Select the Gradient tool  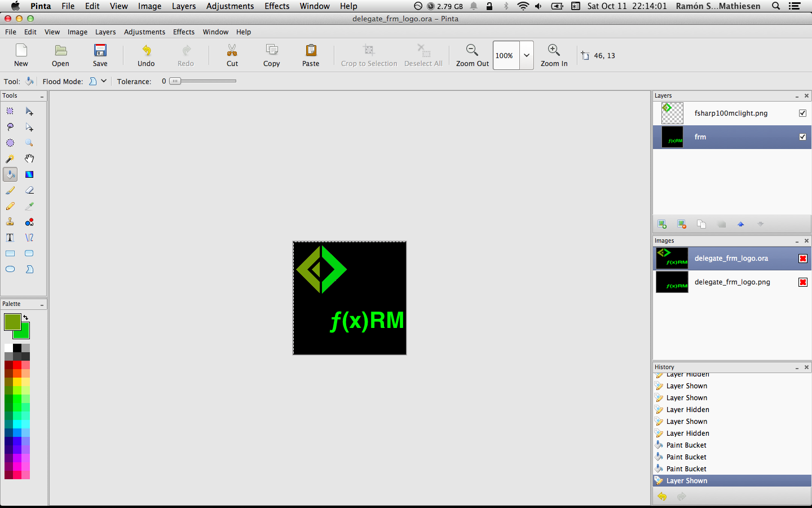coord(29,174)
